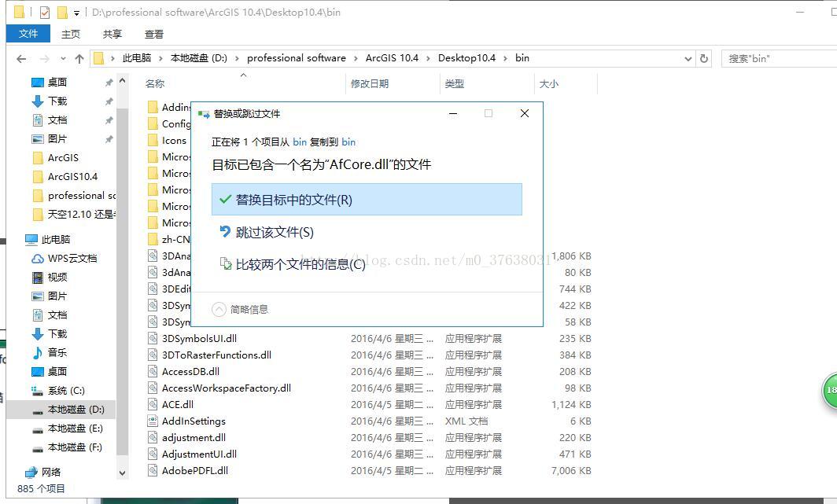
Task: Sort by 修改日期 column header
Action: tap(370, 83)
